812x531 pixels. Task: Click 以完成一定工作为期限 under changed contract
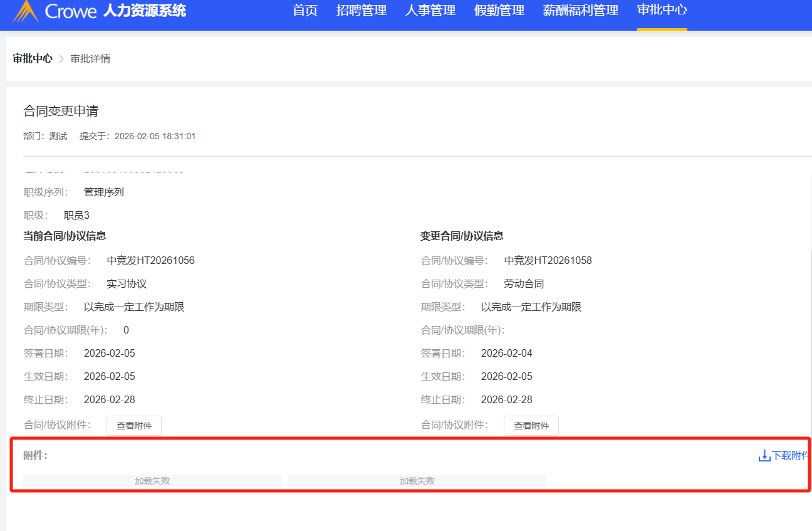pyautogui.click(x=531, y=307)
